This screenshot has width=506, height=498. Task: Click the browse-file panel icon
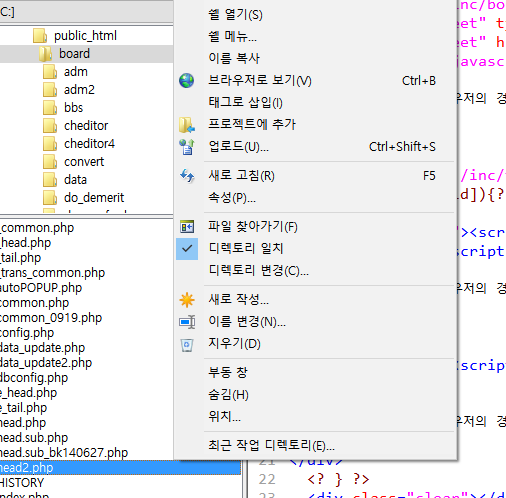tap(187, 227)
